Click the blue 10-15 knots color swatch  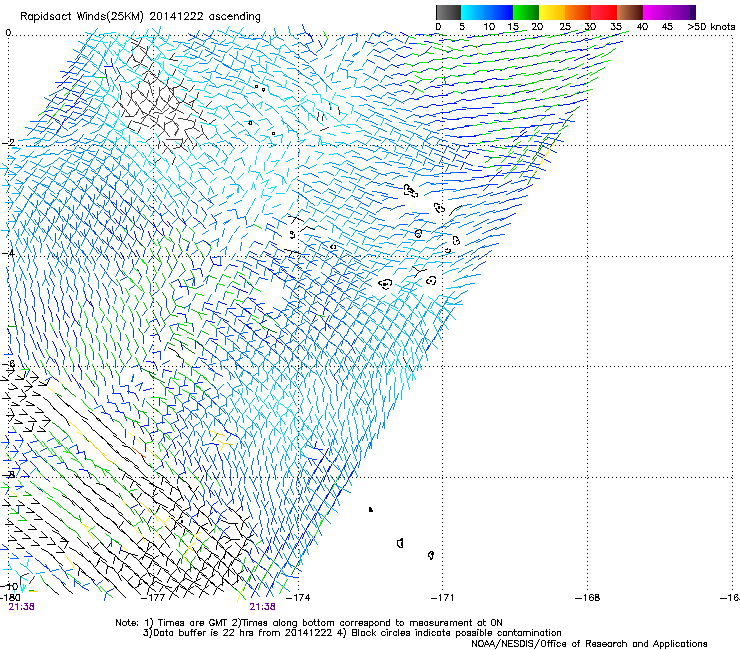499,12
